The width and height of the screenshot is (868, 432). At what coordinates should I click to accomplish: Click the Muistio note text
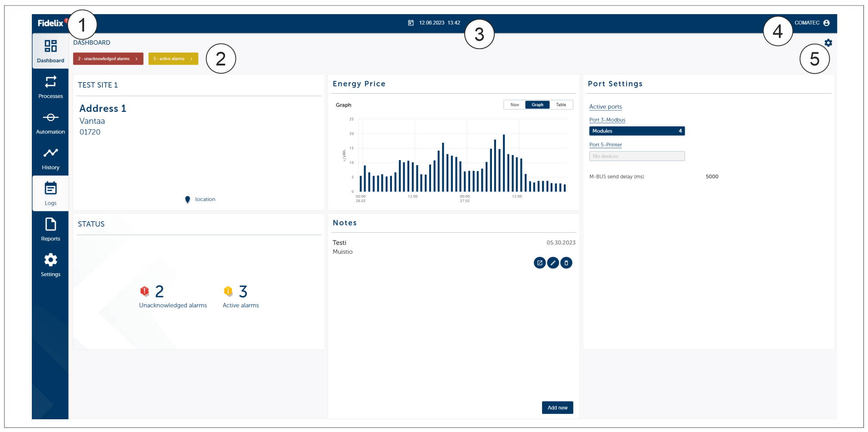342,252
